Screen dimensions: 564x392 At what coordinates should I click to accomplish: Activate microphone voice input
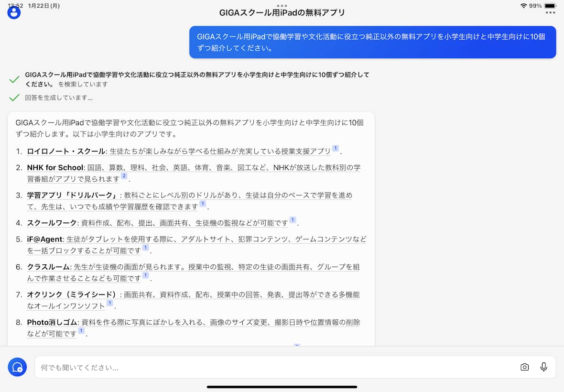543,367
